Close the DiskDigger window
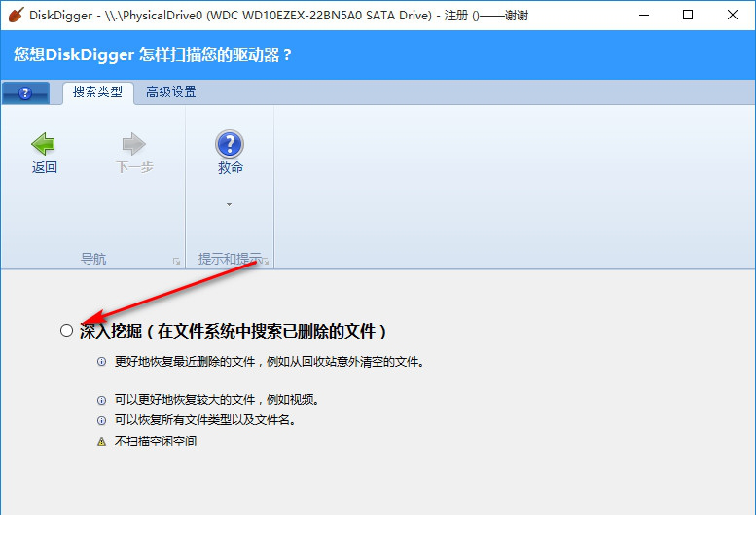This screenshot has width=756, height=535. coord(733,15)
